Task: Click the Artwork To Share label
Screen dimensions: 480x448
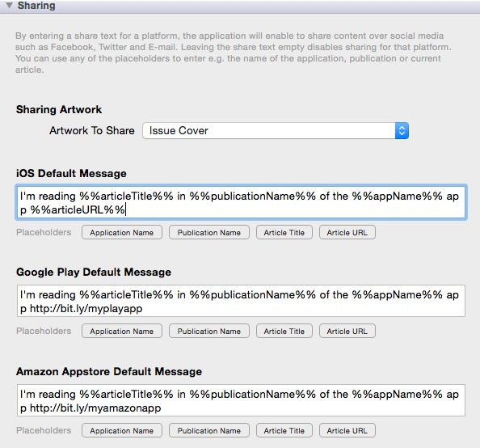Action: [92, 130]
